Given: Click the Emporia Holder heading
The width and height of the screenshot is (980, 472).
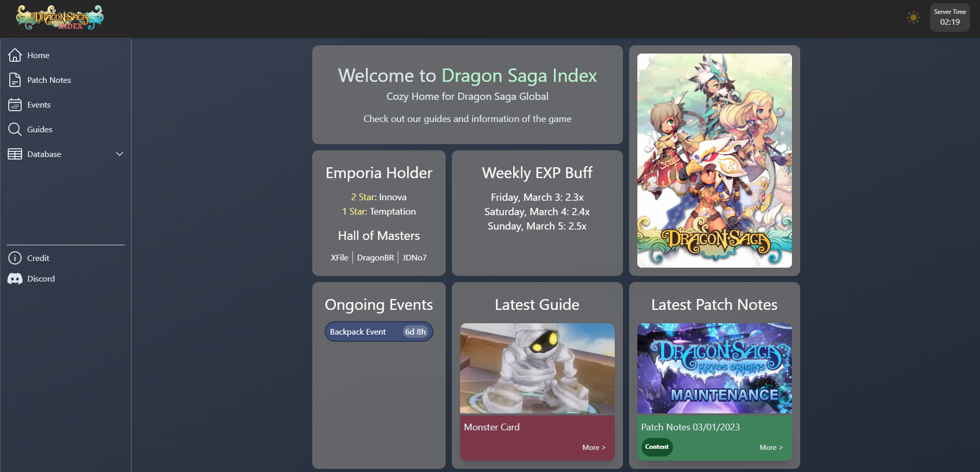Looking at the screenshot, I should (x=379, y=173).
